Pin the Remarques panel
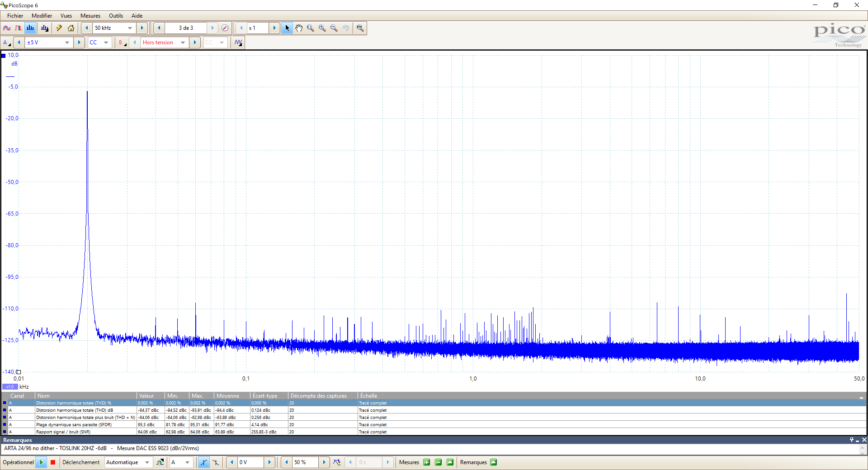This screenshot has height=470, width=868. coord(852,440)
